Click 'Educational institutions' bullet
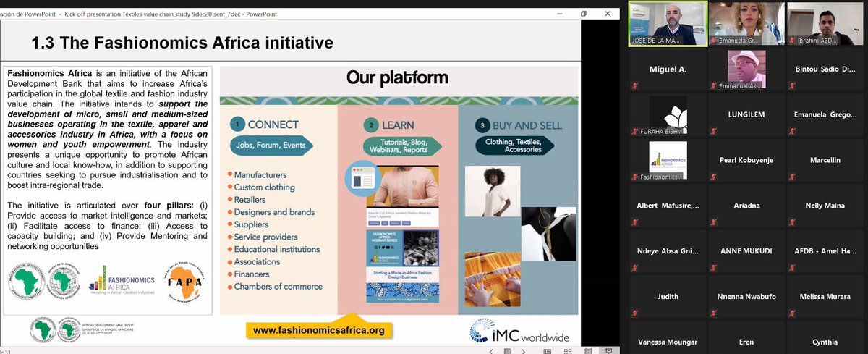 tap(277, 249)
